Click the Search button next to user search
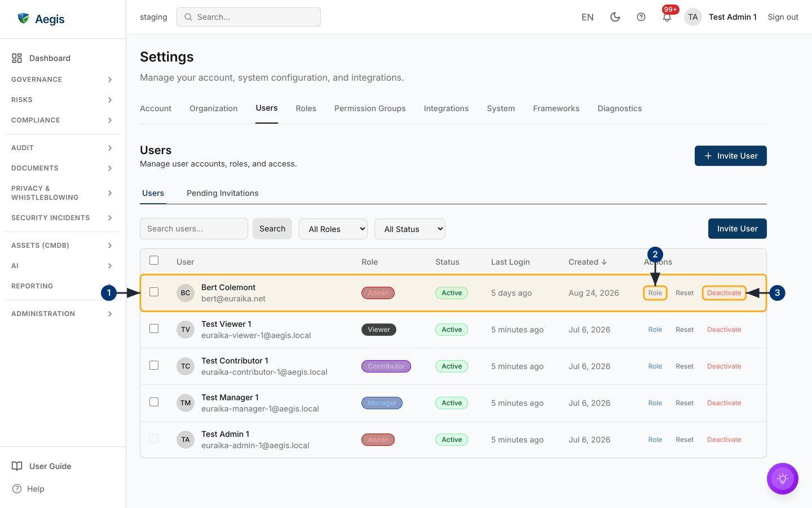812x508 pixels. pos(272,229)
